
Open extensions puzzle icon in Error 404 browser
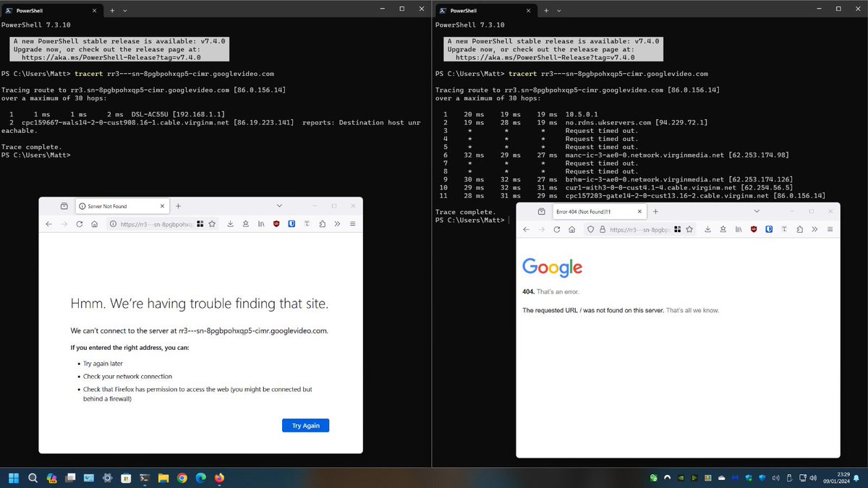(799, 229)
